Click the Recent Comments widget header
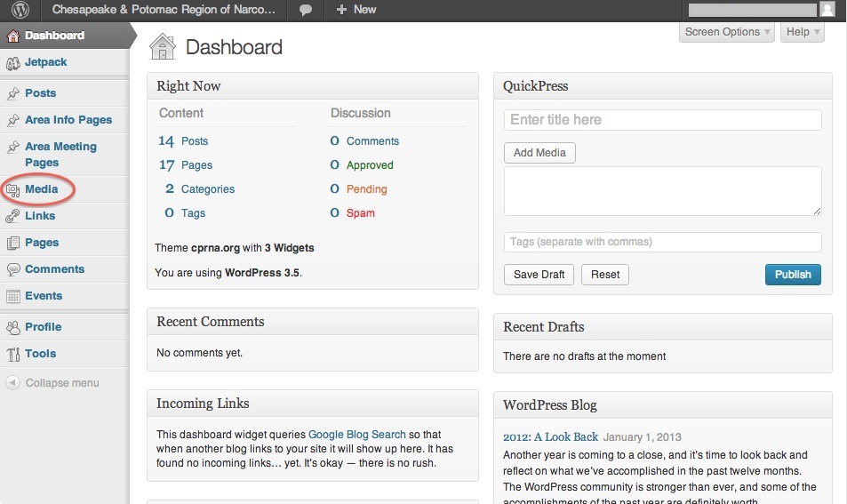This screenshot has height=504, width=847. (x=312, y=322)
